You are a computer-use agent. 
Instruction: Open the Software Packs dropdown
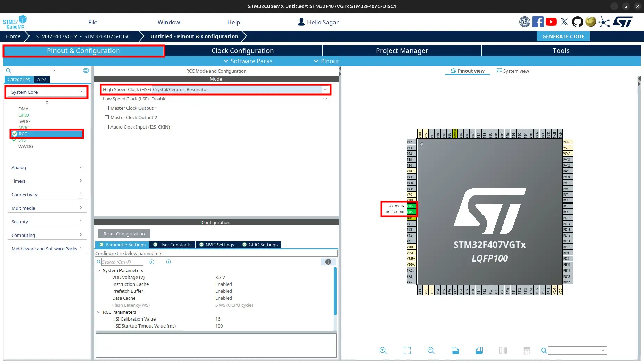tap(248, 61)
